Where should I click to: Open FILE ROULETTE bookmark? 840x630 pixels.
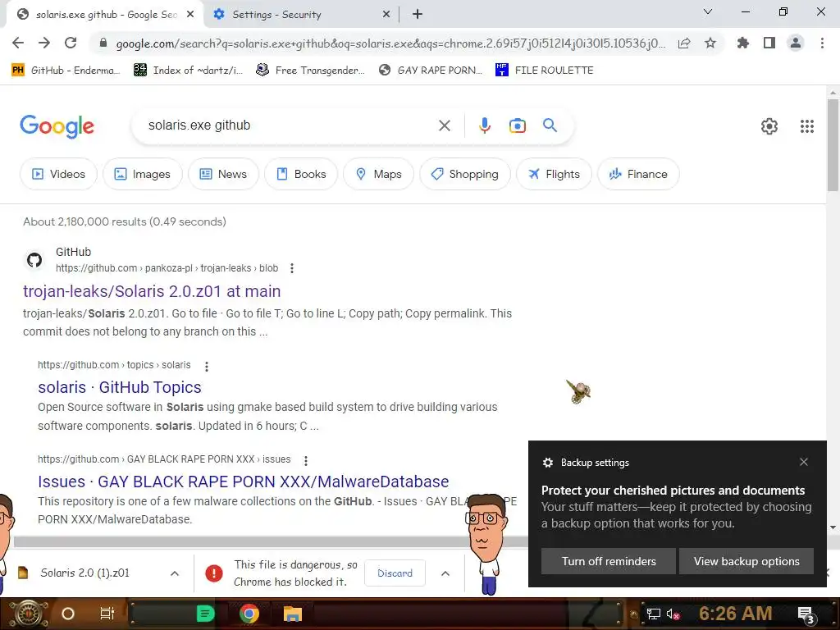coord(545,71)
